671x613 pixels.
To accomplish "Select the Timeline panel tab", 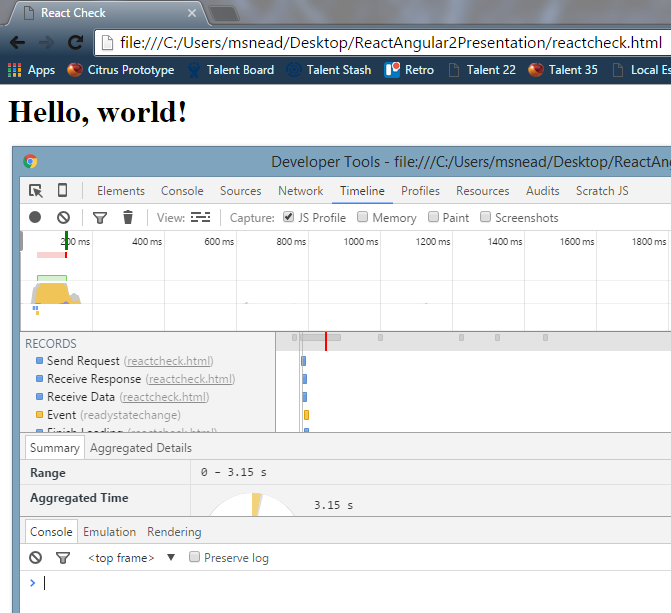I will pos(362,191).
